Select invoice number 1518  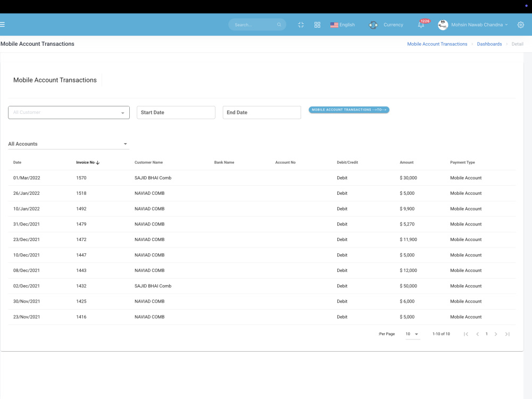point(81,194)
